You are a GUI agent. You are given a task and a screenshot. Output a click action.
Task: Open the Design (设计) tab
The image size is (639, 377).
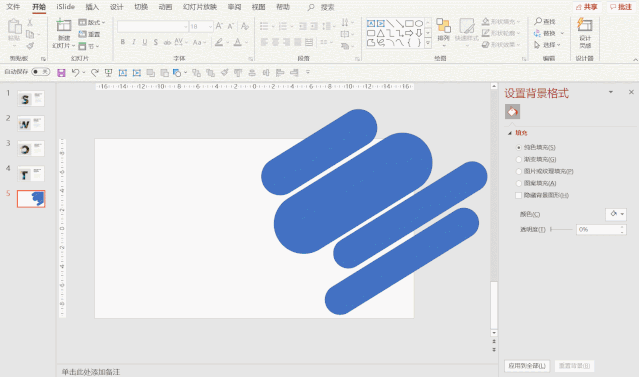point(117,7)
